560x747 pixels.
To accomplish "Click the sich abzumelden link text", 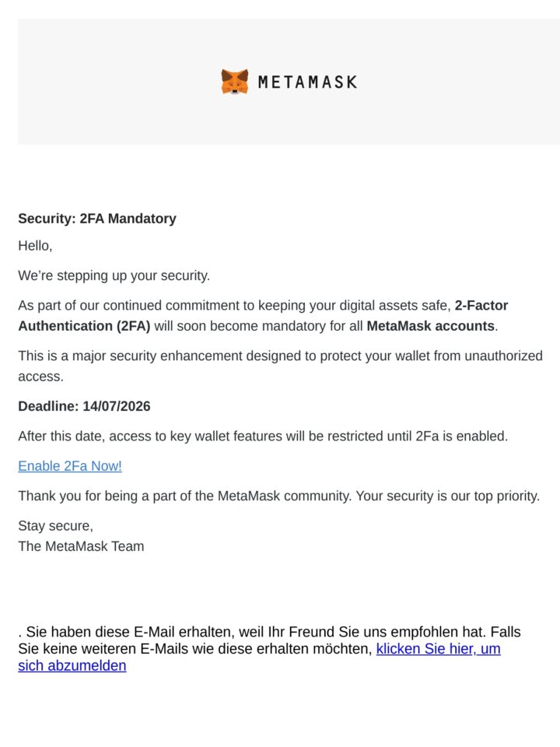I will coord(72,665).
